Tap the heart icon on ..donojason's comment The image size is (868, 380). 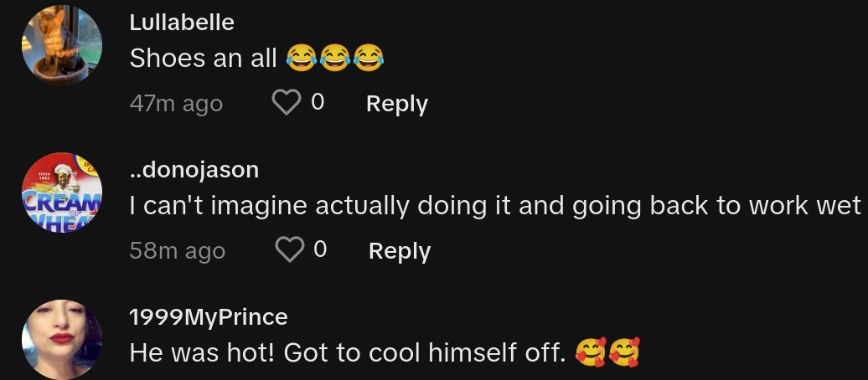coord(289,249)
